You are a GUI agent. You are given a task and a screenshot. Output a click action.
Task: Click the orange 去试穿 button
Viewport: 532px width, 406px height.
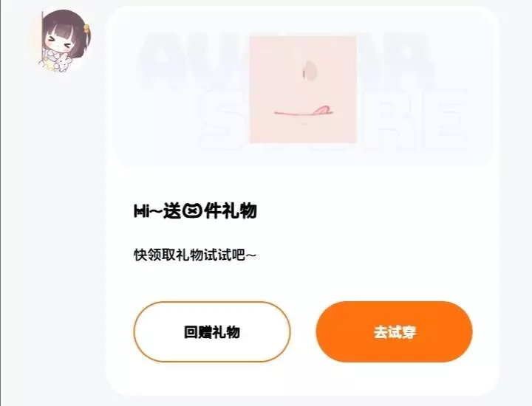tap(395, 332)
